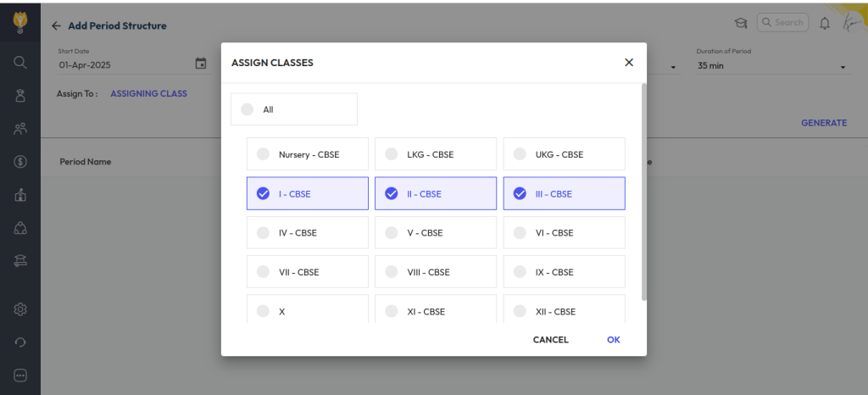Uncheck the I - CBSE class
The height and width of the screenshot is (395, 868).
[263, 194]
